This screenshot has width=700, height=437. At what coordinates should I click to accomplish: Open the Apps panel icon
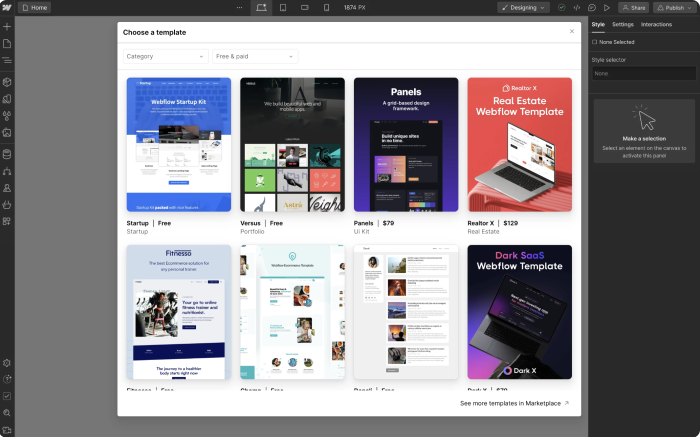(x=7, y=221)
